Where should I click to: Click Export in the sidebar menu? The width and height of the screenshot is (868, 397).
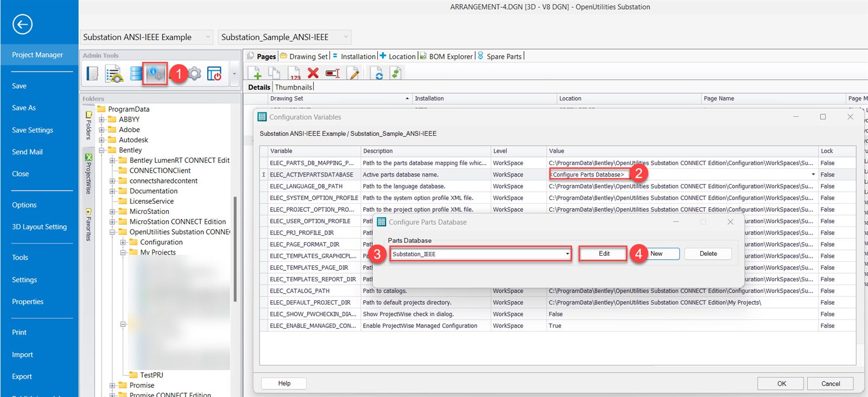point(22,376)
